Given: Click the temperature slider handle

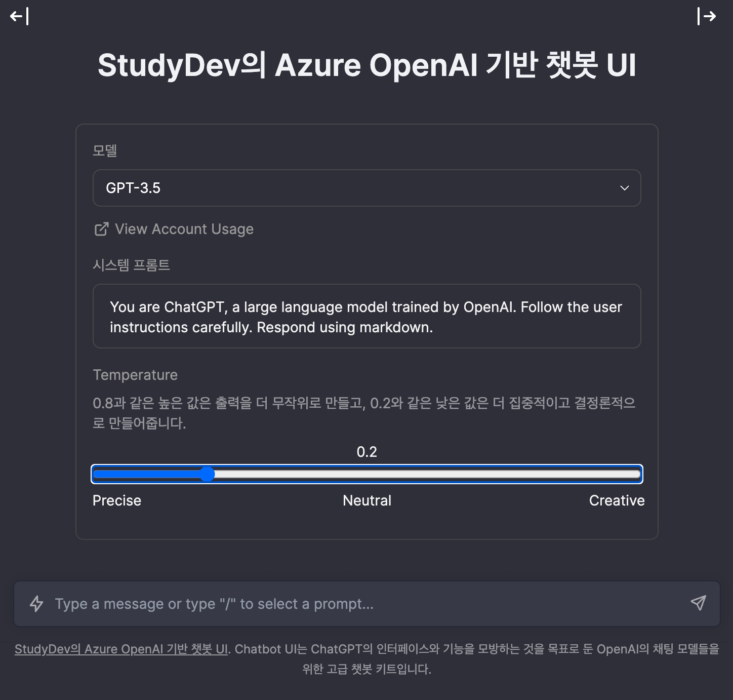Looking at the screenshot, I should coord(207,474).
